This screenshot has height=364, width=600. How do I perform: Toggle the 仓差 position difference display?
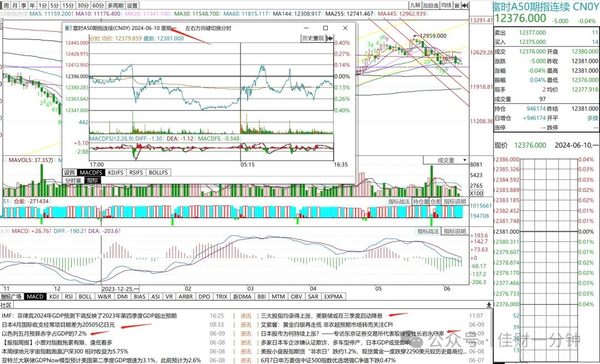[x=436, y=201]
